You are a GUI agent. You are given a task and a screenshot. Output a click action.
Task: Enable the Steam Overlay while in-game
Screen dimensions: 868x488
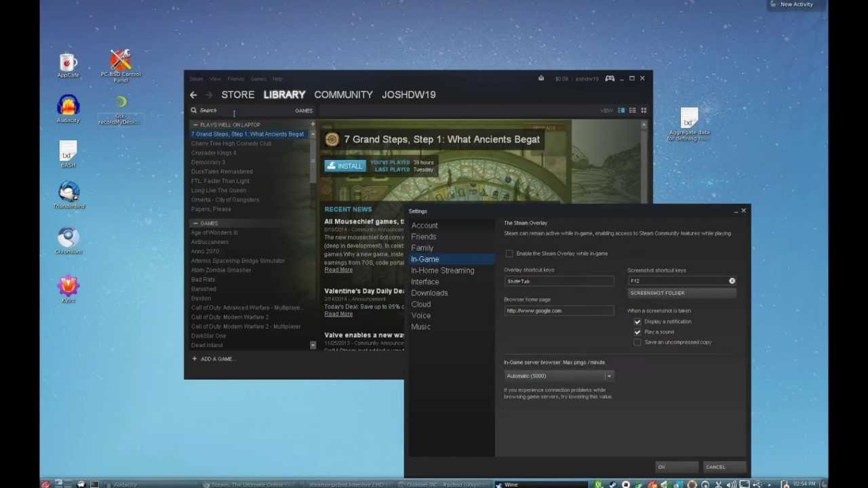(x=509, y=253)
